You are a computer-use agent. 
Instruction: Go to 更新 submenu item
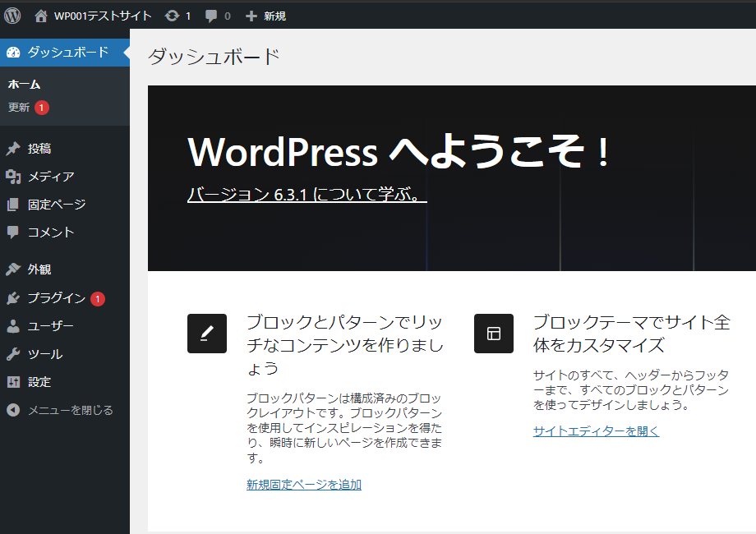point(19,107)
